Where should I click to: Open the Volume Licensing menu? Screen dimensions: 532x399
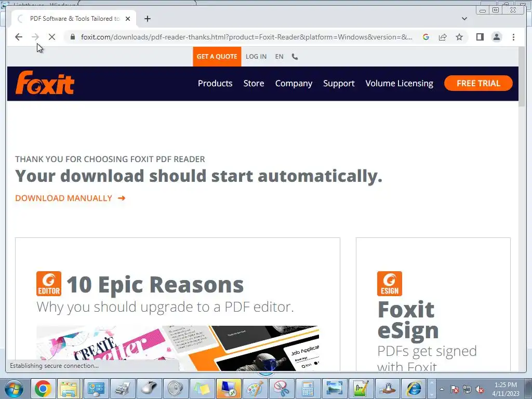(x=400, y=84)
